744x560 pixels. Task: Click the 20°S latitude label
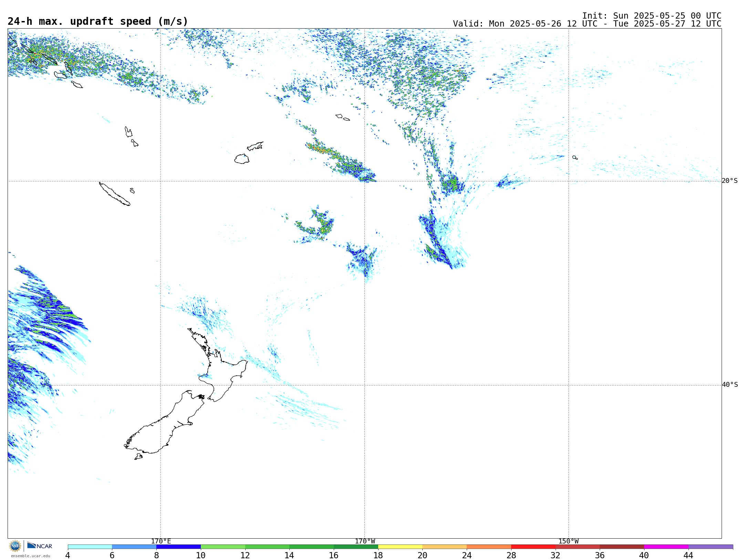(x=730, y=181)
